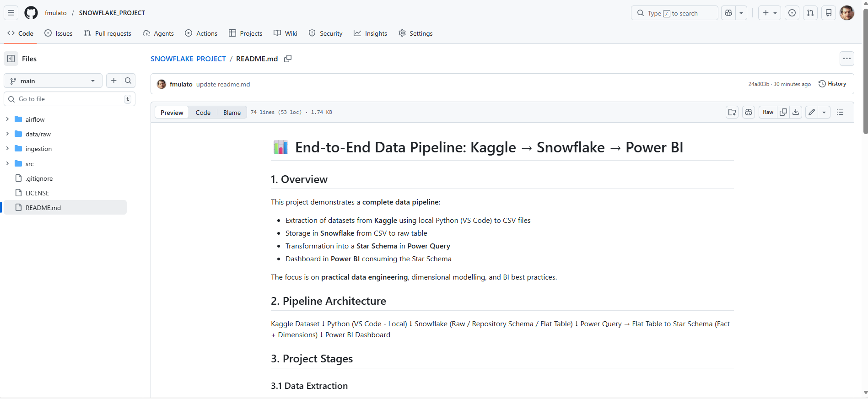
Task: Open the Create new plus dropdown
Action: tap(770, 13)
